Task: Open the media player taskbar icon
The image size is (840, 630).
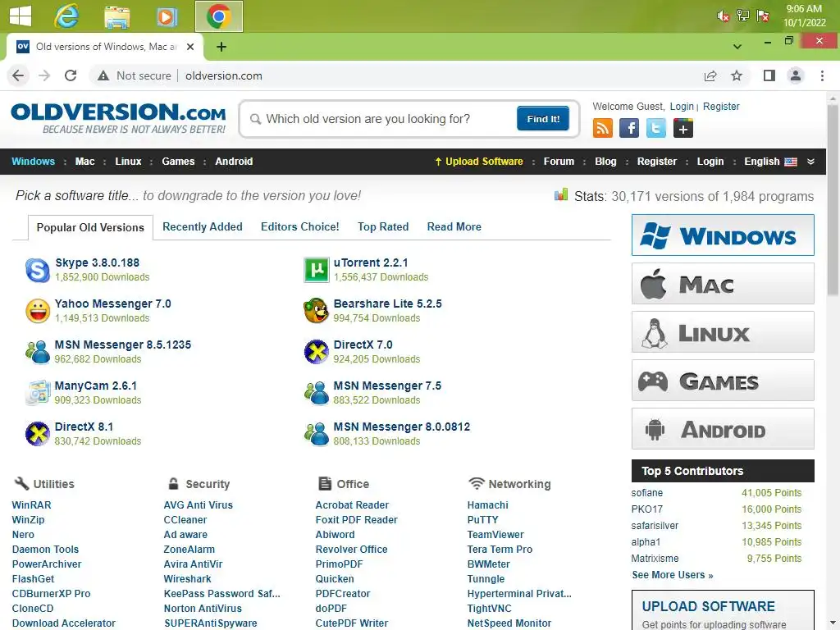Action: [x=167, y=16]
